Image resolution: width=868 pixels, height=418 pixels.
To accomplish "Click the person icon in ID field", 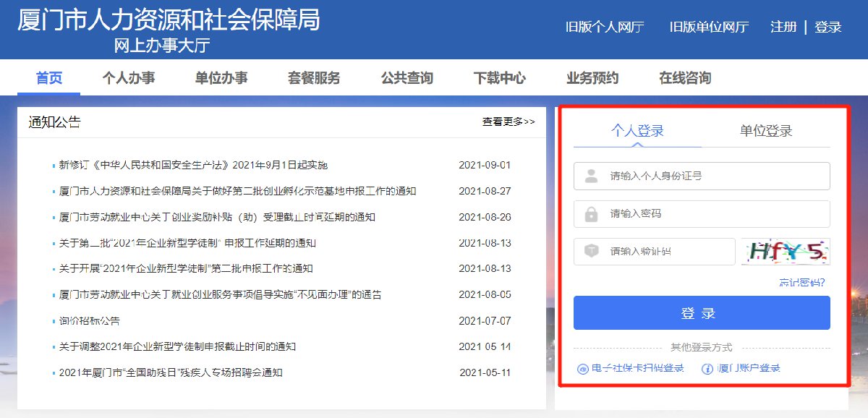I will pos(591,176).
